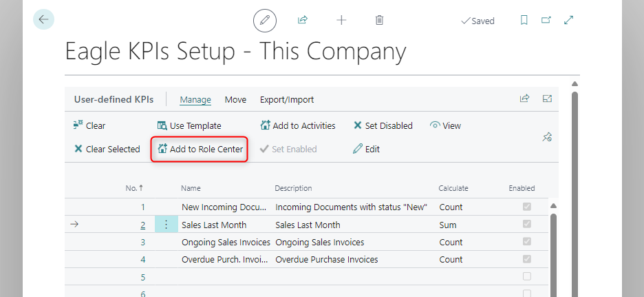The width and height of the screenshot is (644, 297).
Task: Click the pencil edit icon at top
Action: click(265, 20)
